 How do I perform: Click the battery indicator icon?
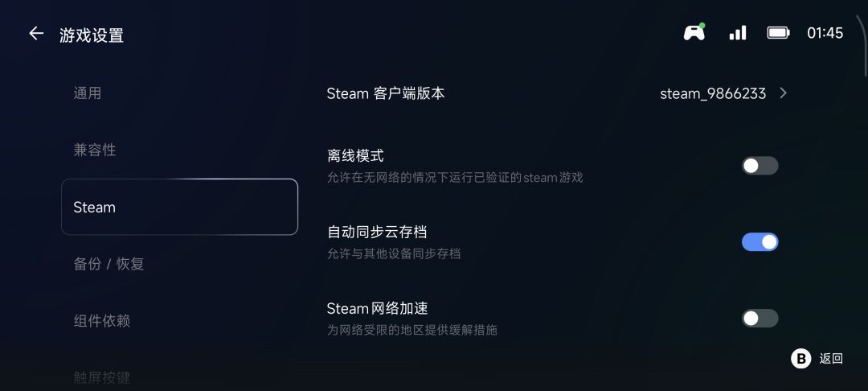(778, 33)
